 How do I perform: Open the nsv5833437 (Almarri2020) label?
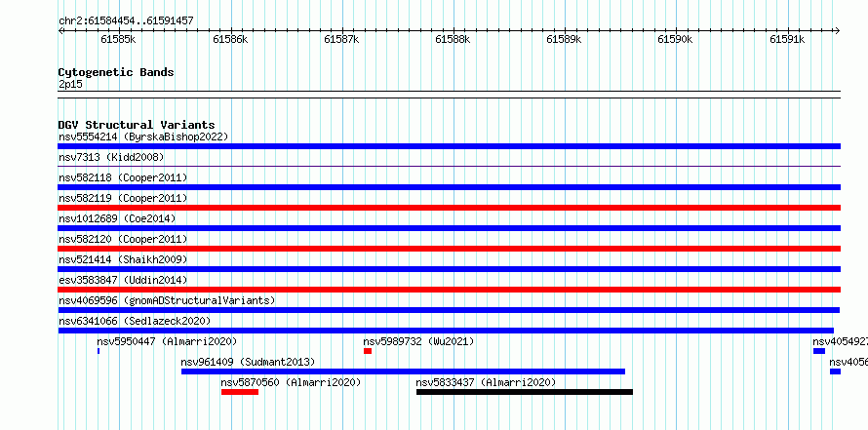click(486, 382)
